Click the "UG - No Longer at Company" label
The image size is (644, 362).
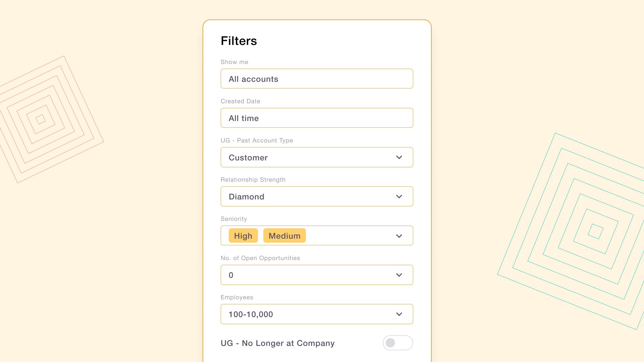coord(277,343)
